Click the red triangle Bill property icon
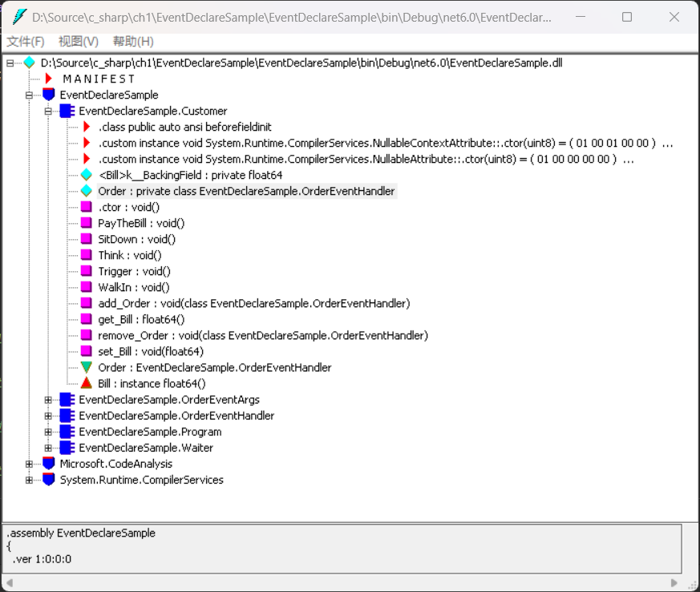Screen dimensions: 700x592 [x=87, y=383]
